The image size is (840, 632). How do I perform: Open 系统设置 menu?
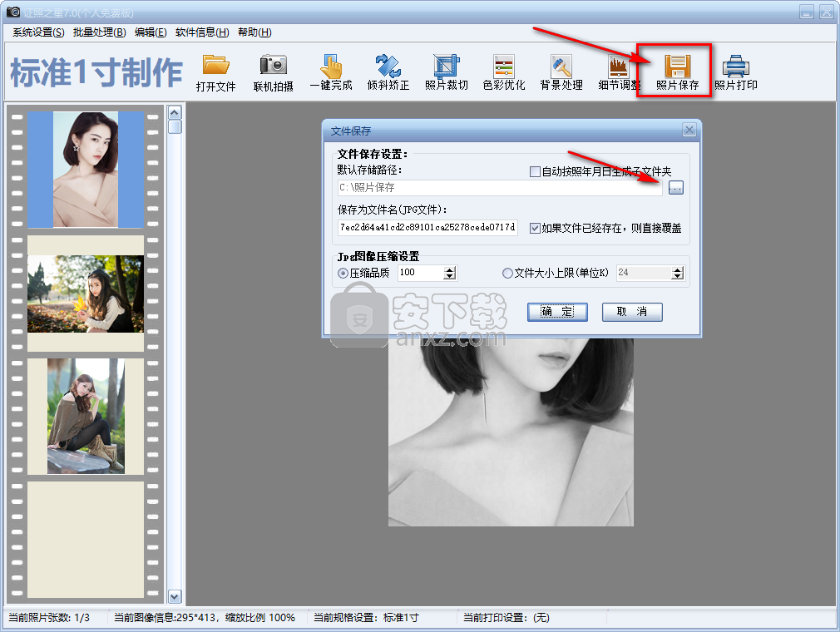click(38, 32)
